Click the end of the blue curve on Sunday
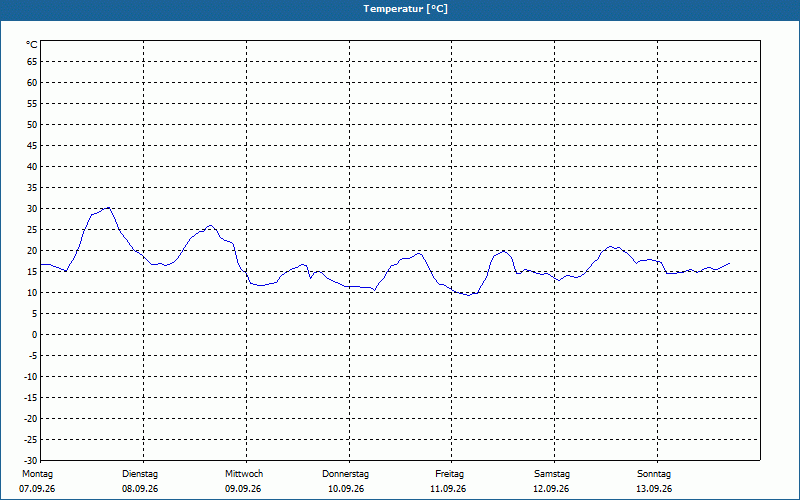 click(730, 263)
